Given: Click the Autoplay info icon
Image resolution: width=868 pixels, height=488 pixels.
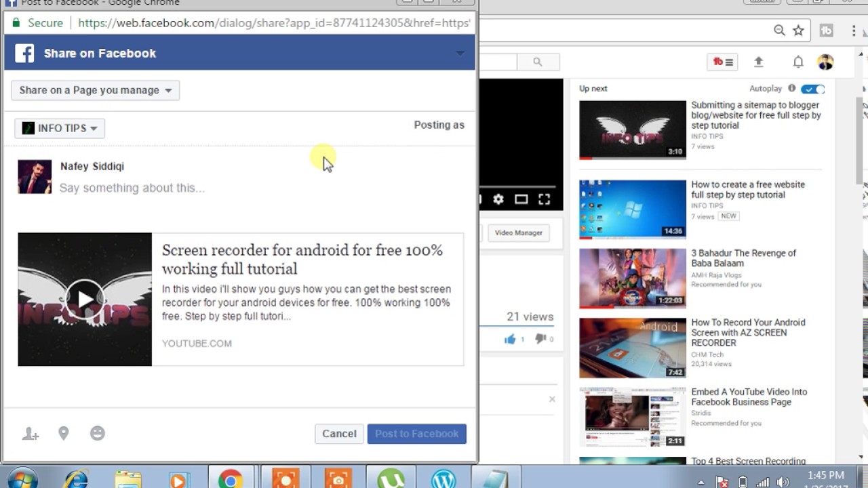Looking at the screenshot, I should tap(791, 88).
